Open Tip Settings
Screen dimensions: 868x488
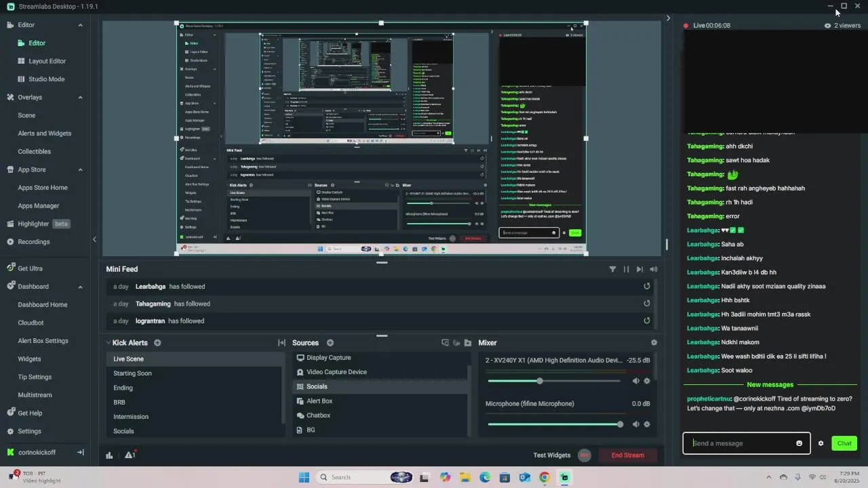pyautogui.click(x=35, y=377)
